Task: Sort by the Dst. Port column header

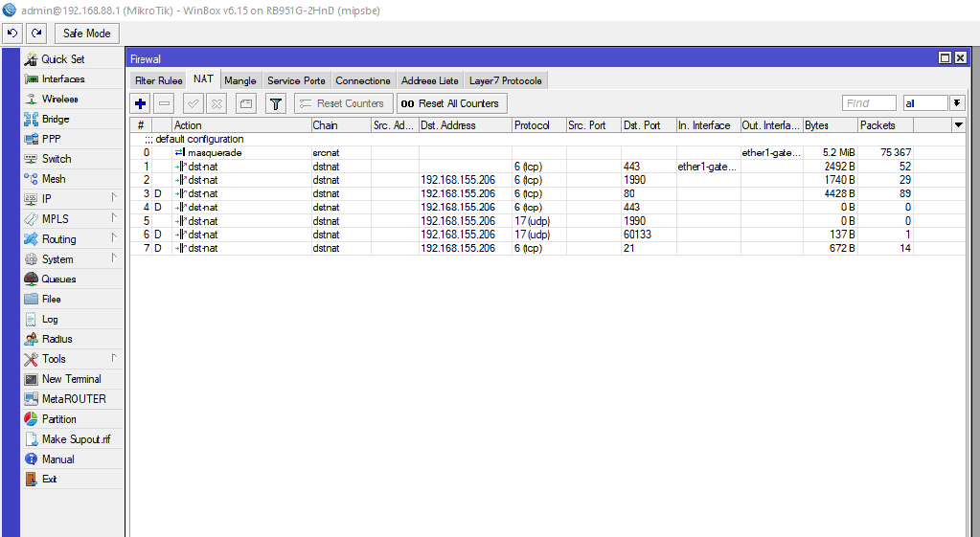Action: point(649,124)
